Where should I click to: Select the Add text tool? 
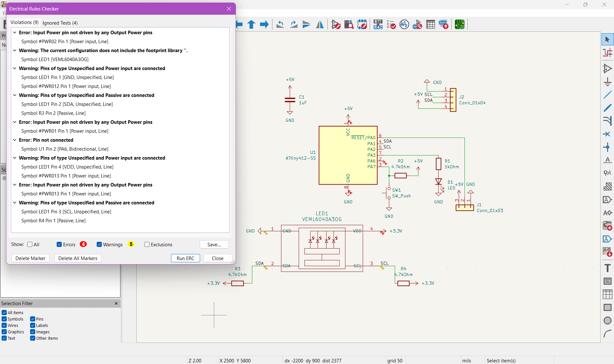pos(607,268)
